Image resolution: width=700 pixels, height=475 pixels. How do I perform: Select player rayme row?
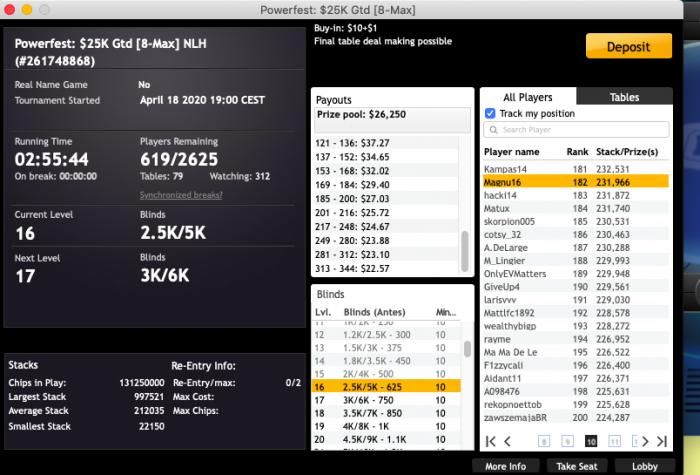[576, 339]
